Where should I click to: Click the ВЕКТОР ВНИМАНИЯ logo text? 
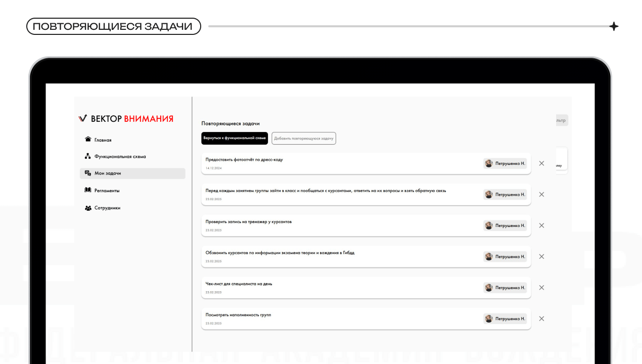click(132, 119)
